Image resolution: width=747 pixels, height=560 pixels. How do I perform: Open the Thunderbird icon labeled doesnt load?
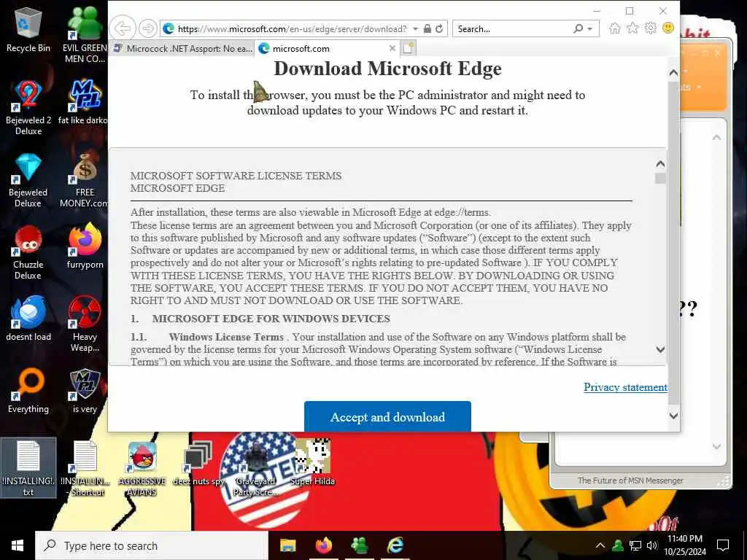click(x=28, y=319)
